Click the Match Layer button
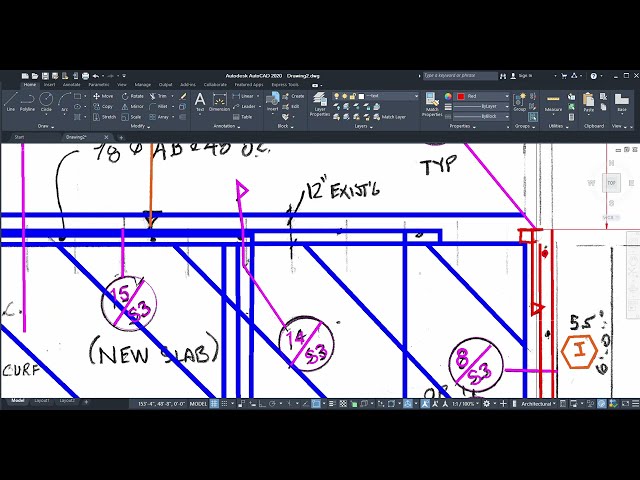The height and width of the screenshot is (480, 640). 390,117
